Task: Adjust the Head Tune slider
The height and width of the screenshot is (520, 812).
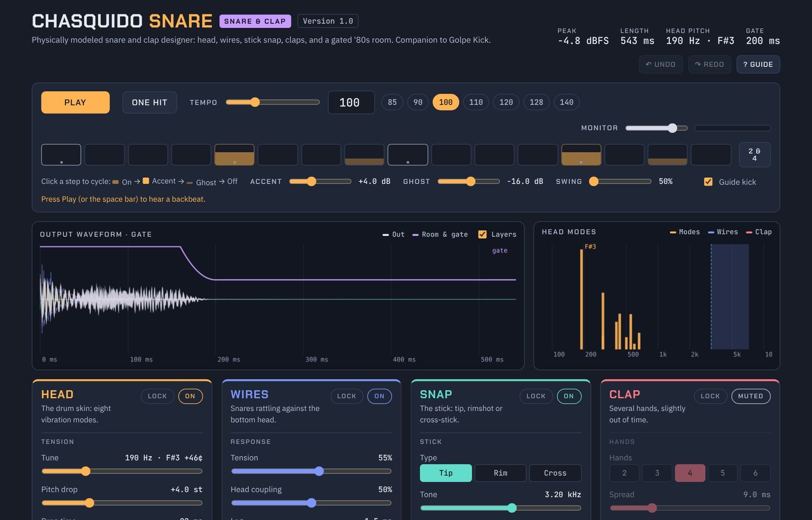Action: 122,471
